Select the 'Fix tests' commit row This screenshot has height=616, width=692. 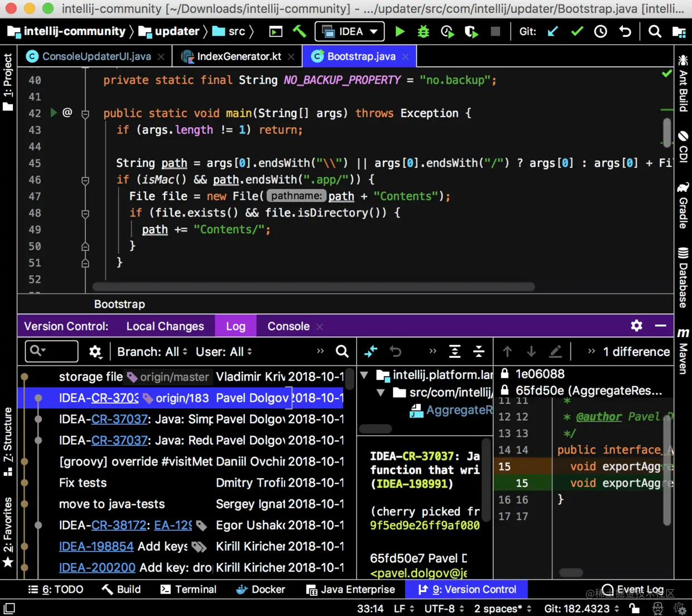180,483
